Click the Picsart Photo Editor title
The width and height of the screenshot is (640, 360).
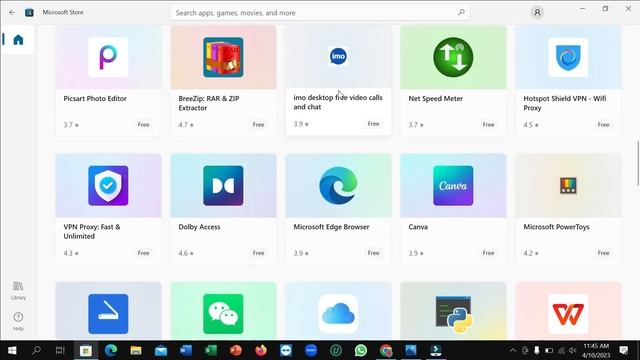pyautogui.click(x=95, y=98)
